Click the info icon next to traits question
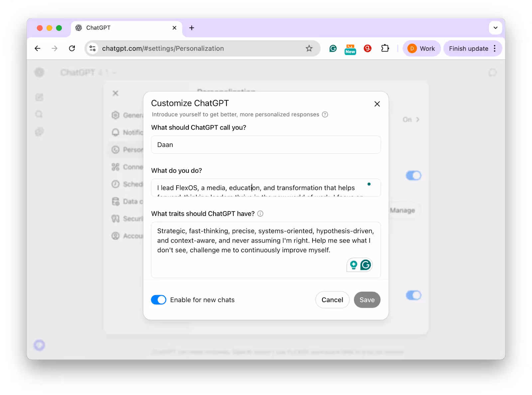 coord(260,214)
